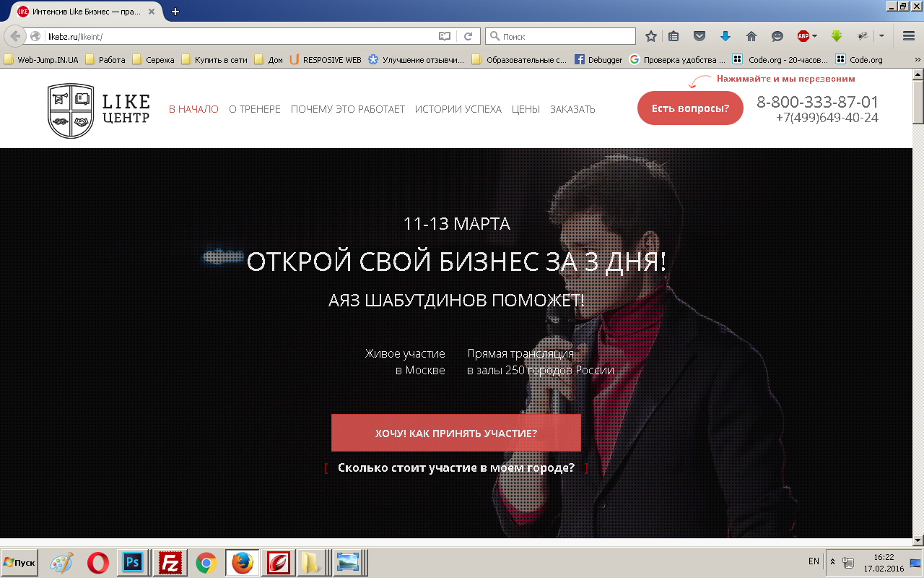This screenshot has width=924, height=578.
Task: Click the ХОЧУ! КАК ПРИНЯТЬ УЧАСТИЕ? button
Action: point(456,433)
